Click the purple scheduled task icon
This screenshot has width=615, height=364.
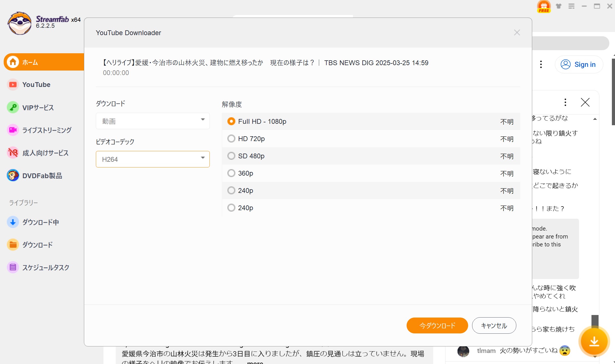[13, 267]
